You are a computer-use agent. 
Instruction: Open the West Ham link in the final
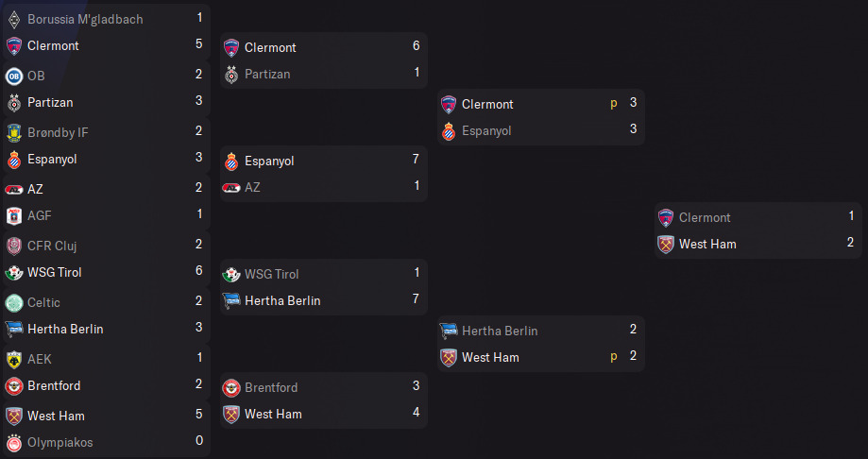(x=707, y=245)
